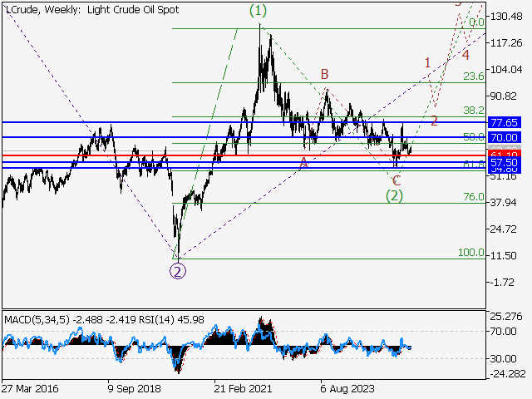Click the 9 Sep 2018 date marker
Image resolution: width=532 pixels, height=399 pixels.
tap(135, 388)
